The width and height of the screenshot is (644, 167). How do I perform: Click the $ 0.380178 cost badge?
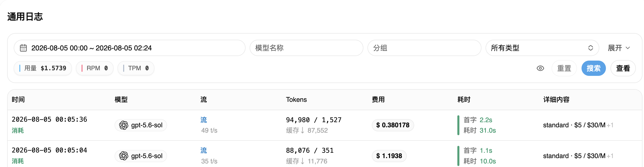coord(393,125)
